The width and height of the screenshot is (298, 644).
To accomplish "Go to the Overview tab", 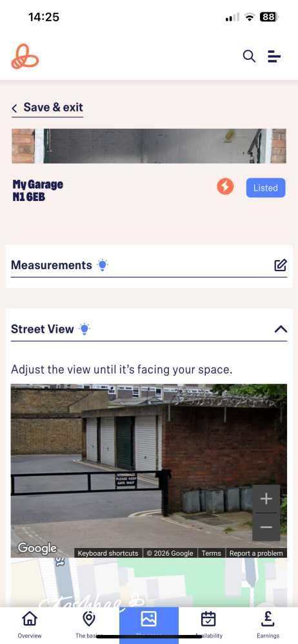I will pyautogui.click(x=30, y=624).
